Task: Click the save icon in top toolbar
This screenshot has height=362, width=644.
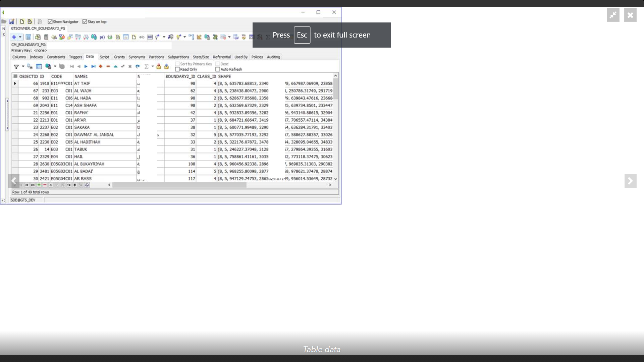Action: [x=12, y=22]
